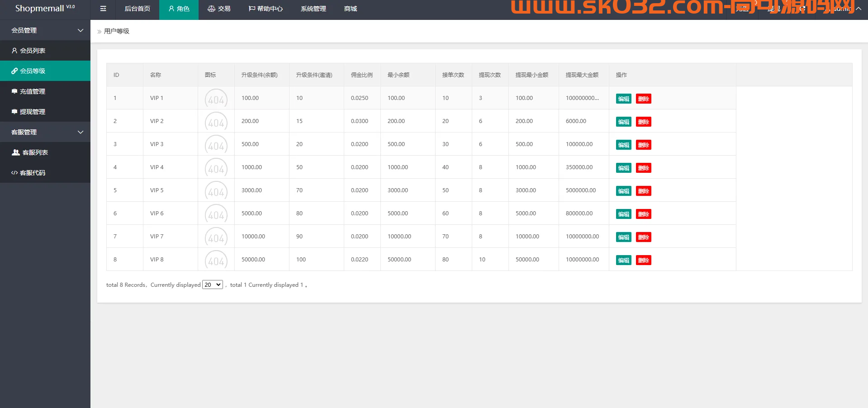The image size is (868, 408).
Task: Open the 帮助中心 top menu
Action: click(x=266, y=9)
